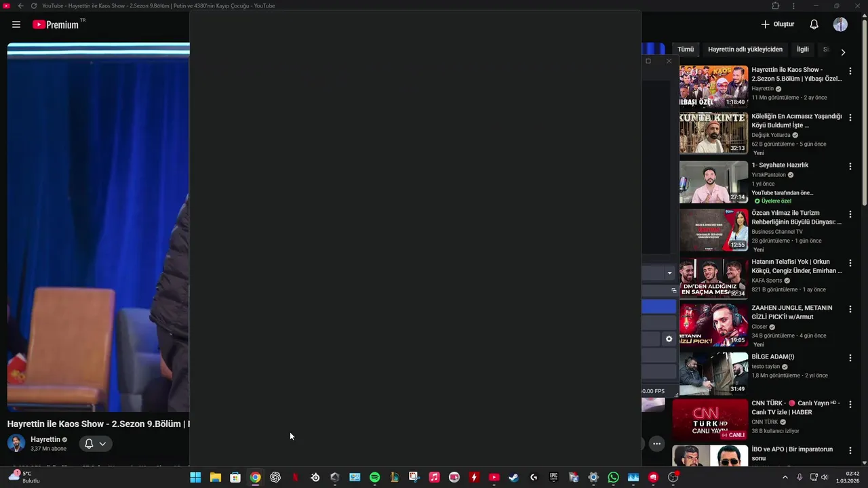Open the account avatar menu
The height and width of the screenshot is (488, 868).
tap(840, 24)
